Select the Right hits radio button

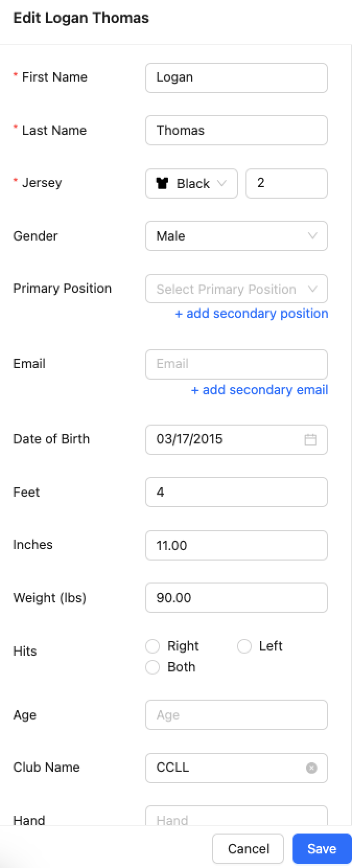pos(153,646)
